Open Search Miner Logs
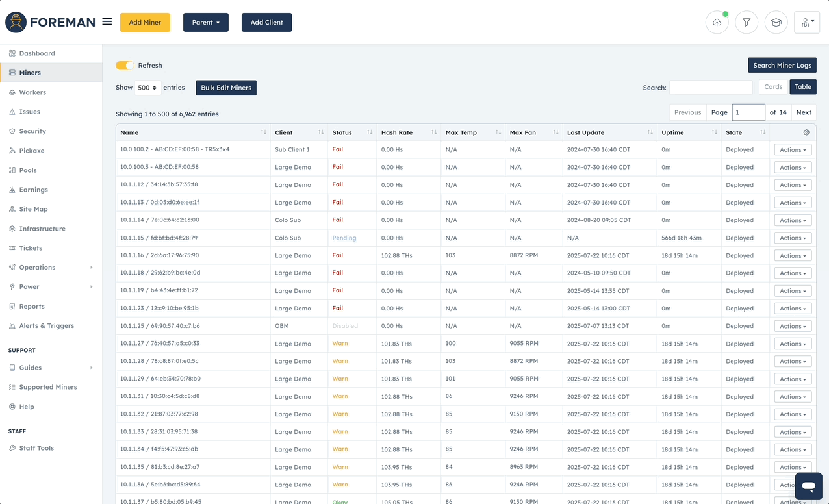This screenshot has height=504, width=829. pos(782,66)
